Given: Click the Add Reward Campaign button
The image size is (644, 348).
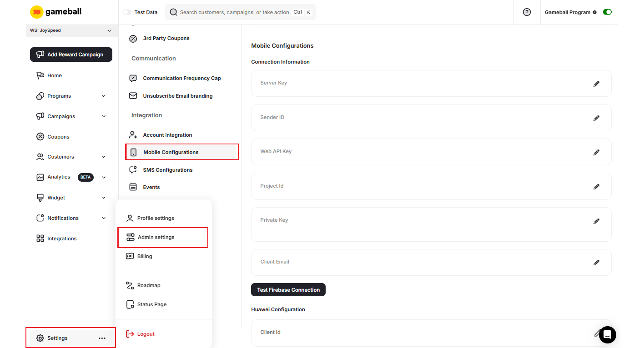Looking at the screenshot, I should (x=71, y=54).
